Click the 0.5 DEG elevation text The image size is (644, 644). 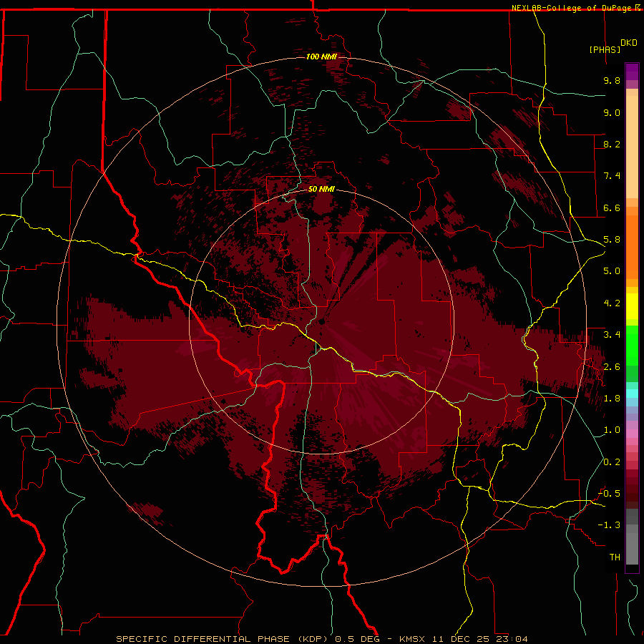click(358, 639)
